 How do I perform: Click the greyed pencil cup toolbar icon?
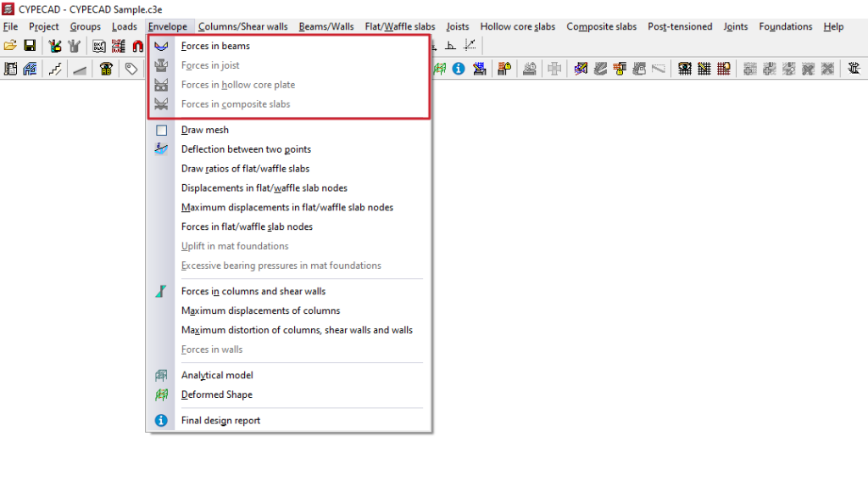(x=74, y=46)
